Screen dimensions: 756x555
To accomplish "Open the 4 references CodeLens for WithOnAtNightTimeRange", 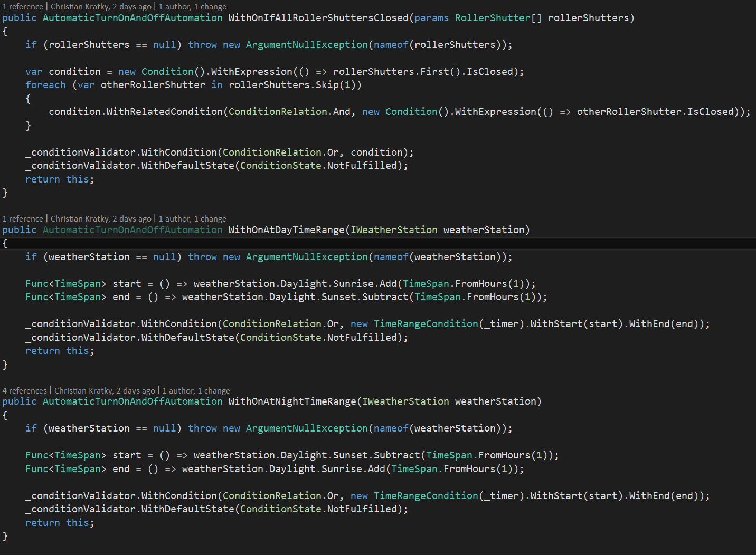I will [25, 390].
